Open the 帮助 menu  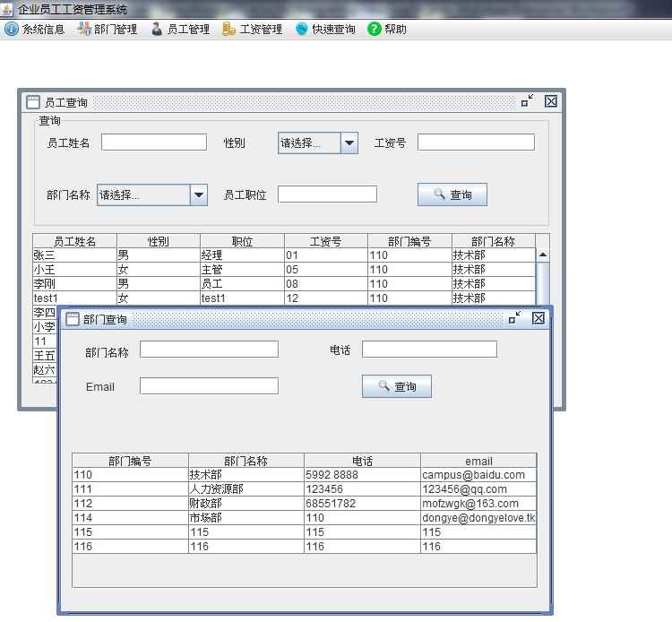click(387, 30)
